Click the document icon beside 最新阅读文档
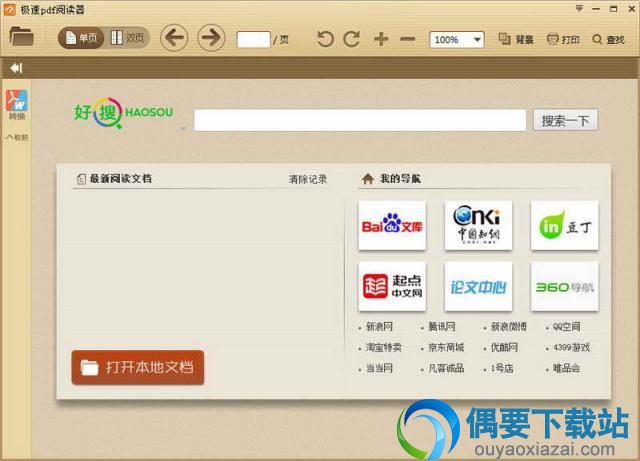 81,179
